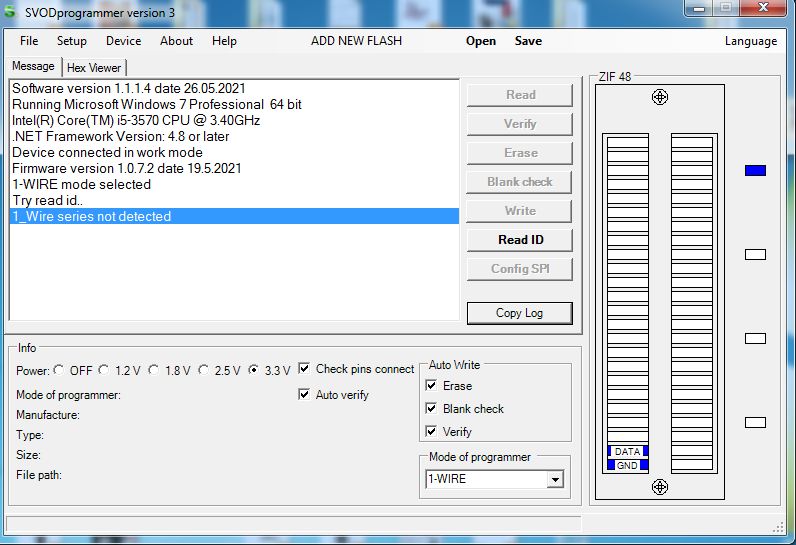Open the Help menu

pos(224,41)
